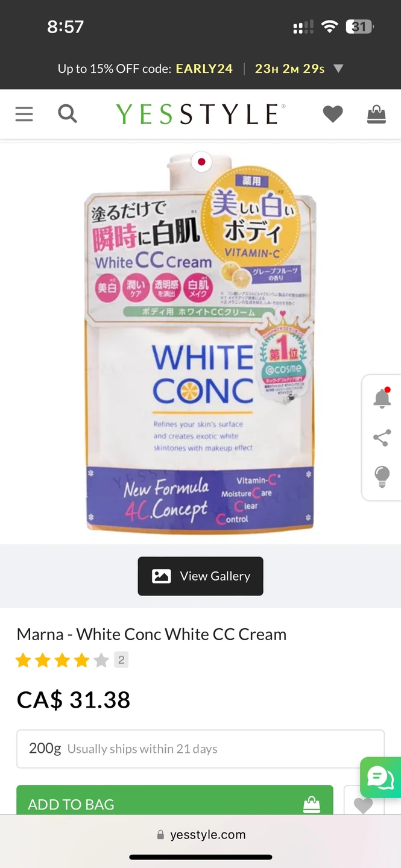
Task: Click the ADD TO BAG button
Action: [175, 800]
